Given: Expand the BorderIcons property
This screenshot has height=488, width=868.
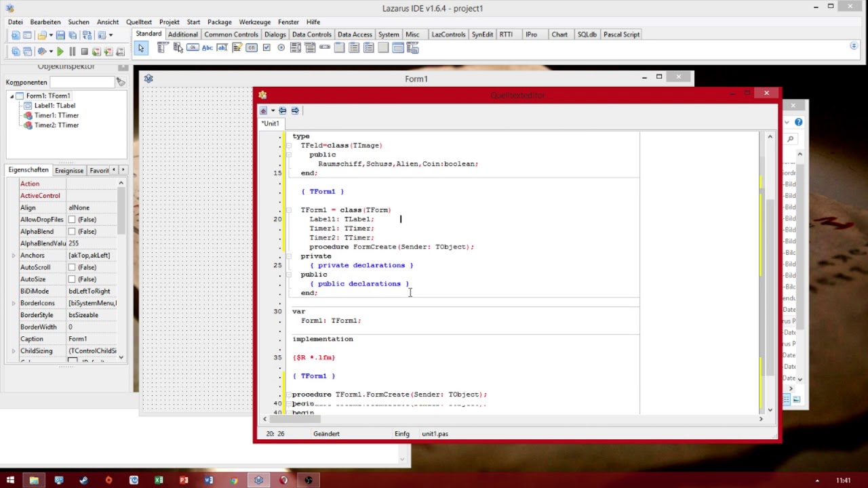Looking at the screenshot, I should point(14,303).
